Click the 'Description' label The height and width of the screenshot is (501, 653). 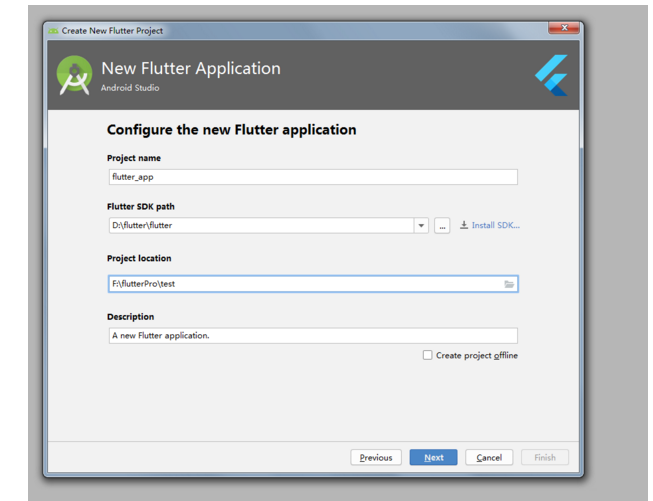[x=130, y=317]
